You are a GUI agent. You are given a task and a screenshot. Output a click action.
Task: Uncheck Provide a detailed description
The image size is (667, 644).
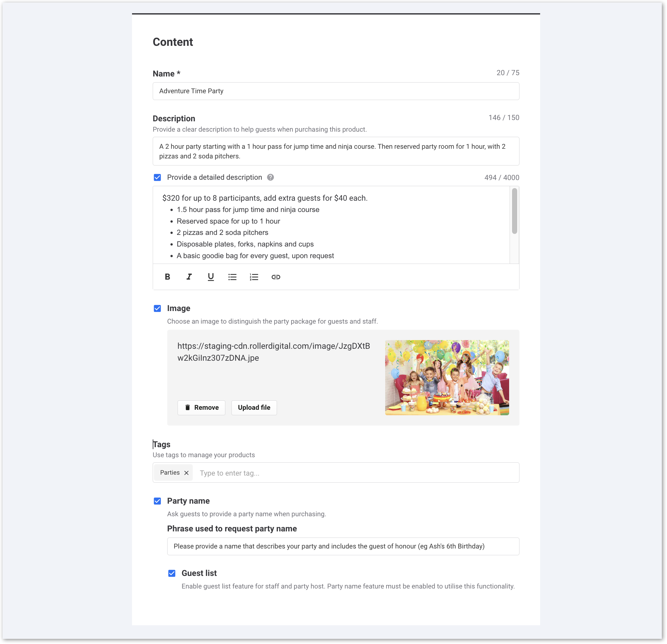(x=157, y=177)
